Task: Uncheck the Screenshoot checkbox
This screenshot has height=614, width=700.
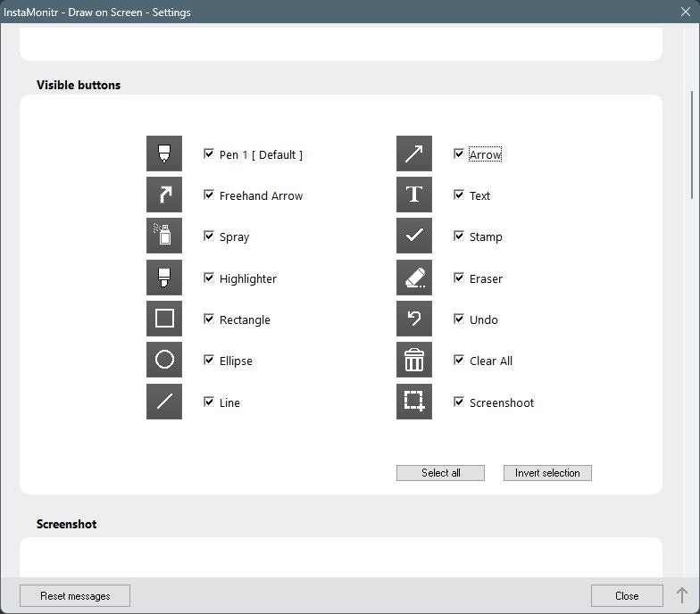Action: pos(459,402)
